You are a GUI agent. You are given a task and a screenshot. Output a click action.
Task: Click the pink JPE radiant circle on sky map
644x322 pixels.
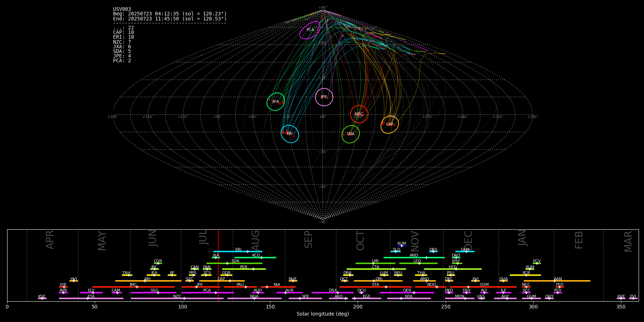click(324, 97)
